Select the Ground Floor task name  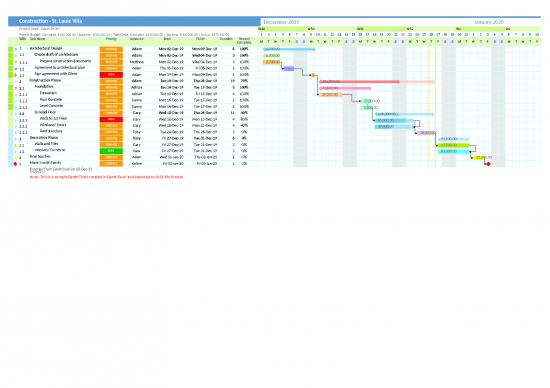click(x=45, y=112)
